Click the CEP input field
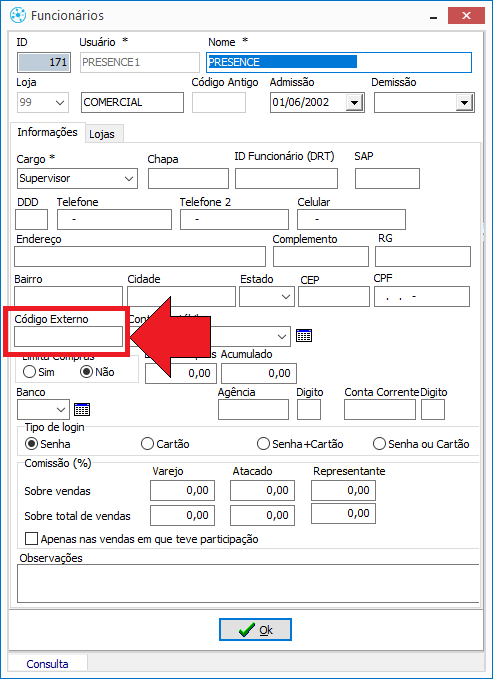The height and width of the screenshot is (679, 493). [334, 297]
